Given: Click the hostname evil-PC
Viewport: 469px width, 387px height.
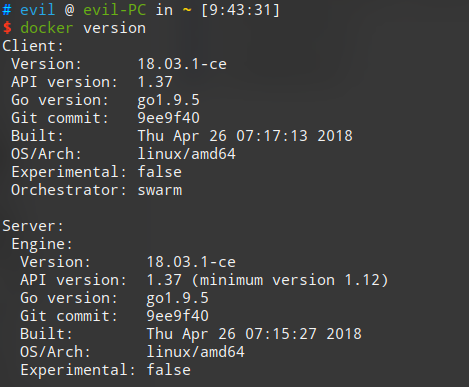Looking at the screenshot, I should pos(115,9).
